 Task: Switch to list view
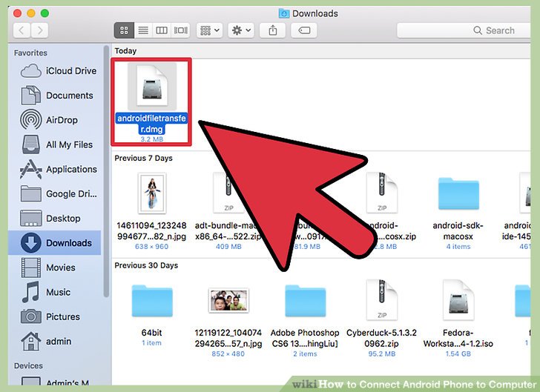pos(143,30)
